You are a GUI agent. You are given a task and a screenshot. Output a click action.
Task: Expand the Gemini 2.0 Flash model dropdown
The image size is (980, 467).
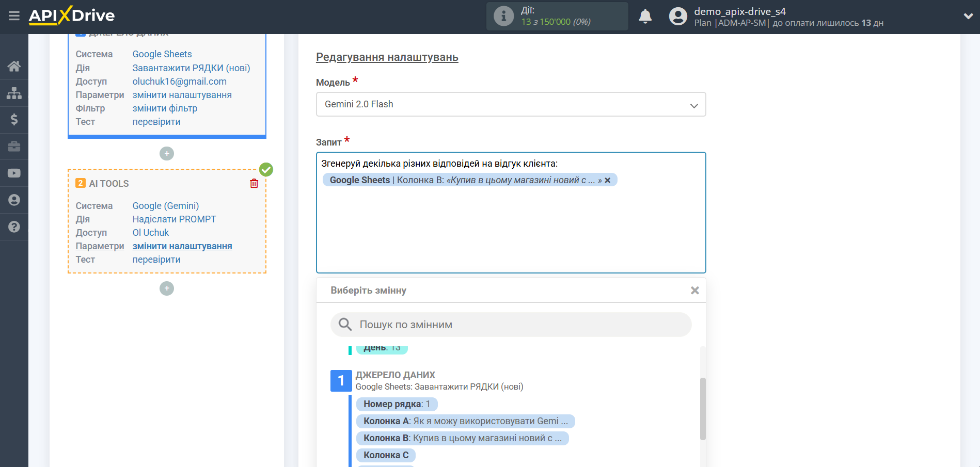510,104
